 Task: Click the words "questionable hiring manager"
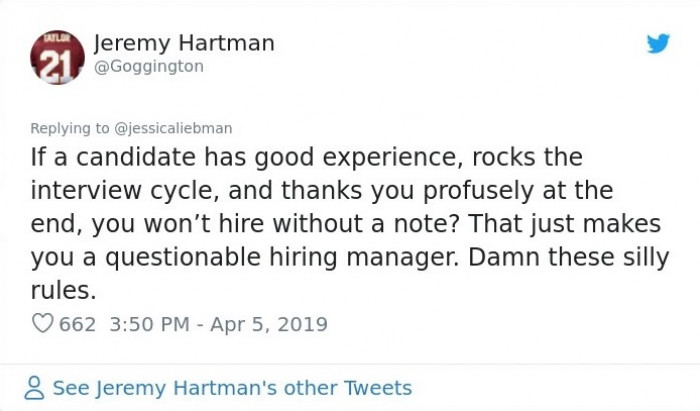282,257
